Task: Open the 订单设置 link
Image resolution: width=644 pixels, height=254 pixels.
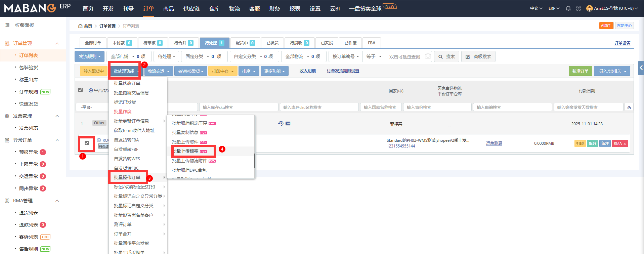Action: pyautogui.click(x=622, y=43)
